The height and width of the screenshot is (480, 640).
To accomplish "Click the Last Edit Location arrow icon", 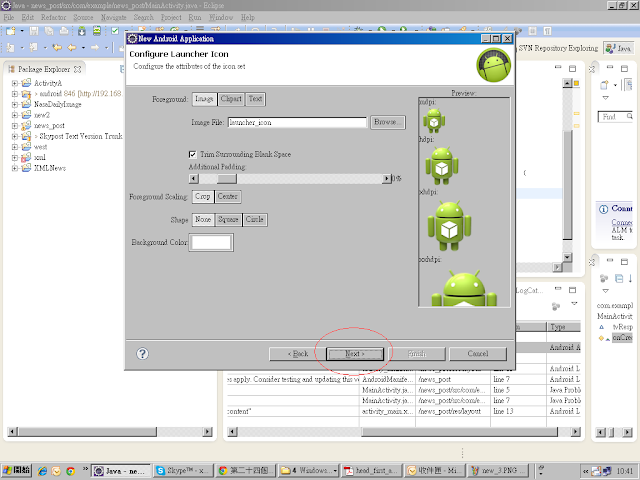I will click(x=57, y=48).
